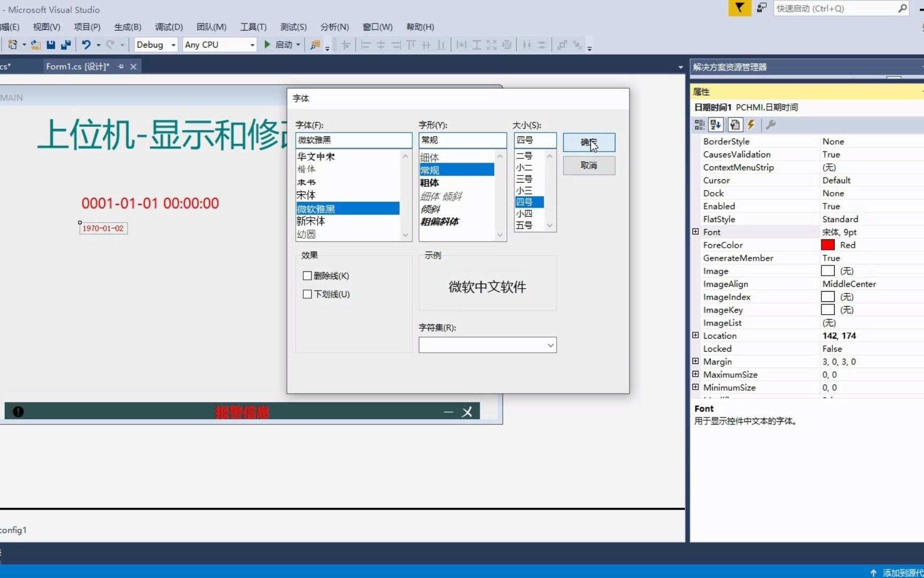This screenshot has height=578, width=924.
Task: Click the Categorized view icon in Properties
Action: click(699, 125)
